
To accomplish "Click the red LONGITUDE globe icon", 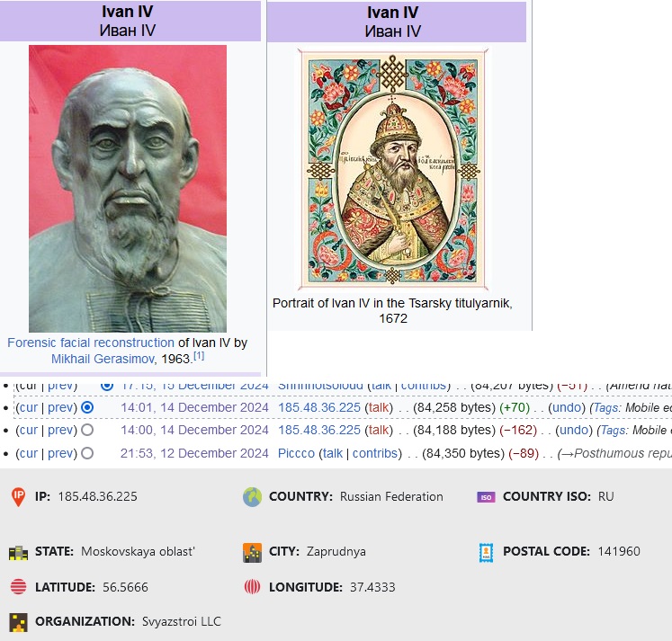I will (252, 587).
